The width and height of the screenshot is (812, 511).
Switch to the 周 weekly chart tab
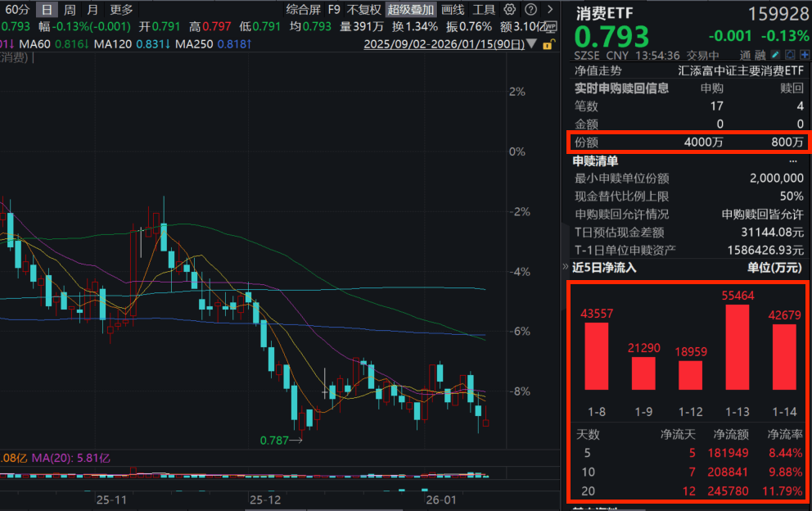(x=67, y=9)
